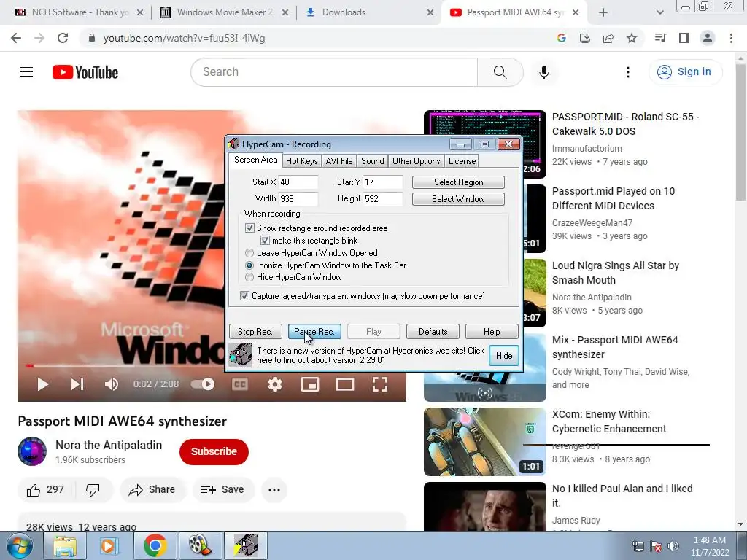Open more actions ellipsis below video
The width and height of the screenshot is (747, 560).
274,489
